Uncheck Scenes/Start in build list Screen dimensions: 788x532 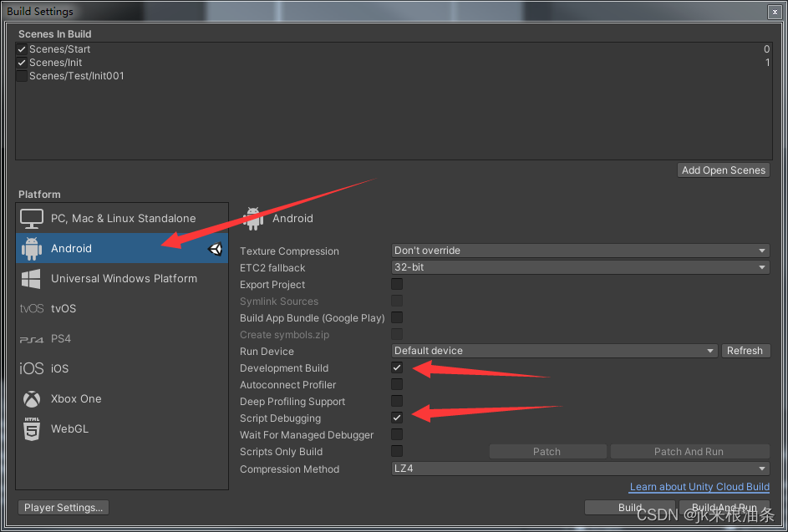pyautogui.click(x=21, y=49)
